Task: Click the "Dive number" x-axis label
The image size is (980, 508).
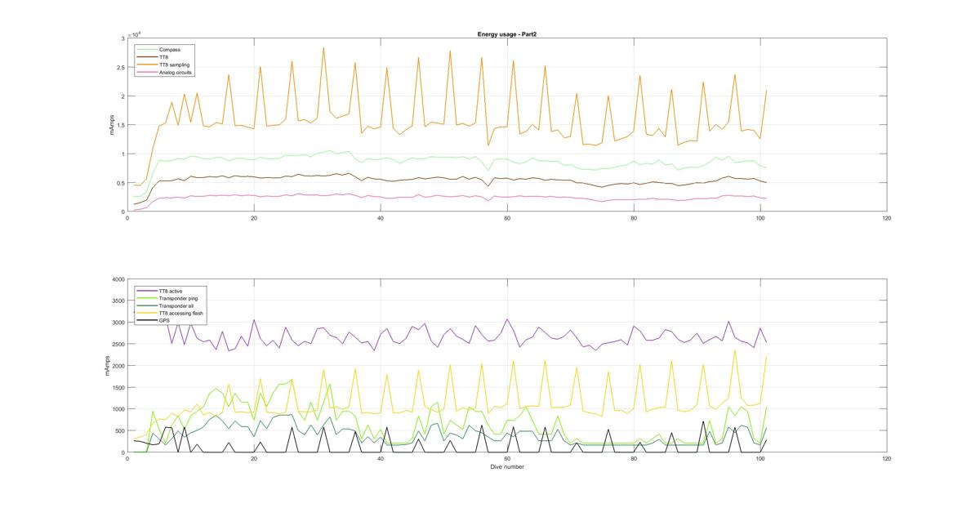Action: (507, 467)
